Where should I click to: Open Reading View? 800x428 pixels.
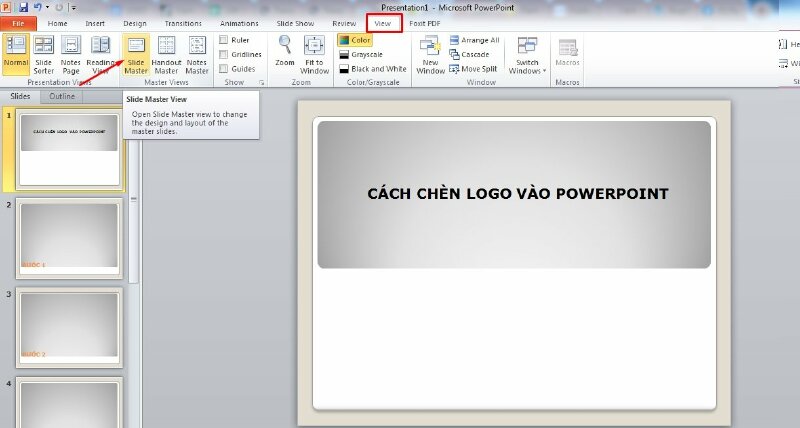coord(101,54)
